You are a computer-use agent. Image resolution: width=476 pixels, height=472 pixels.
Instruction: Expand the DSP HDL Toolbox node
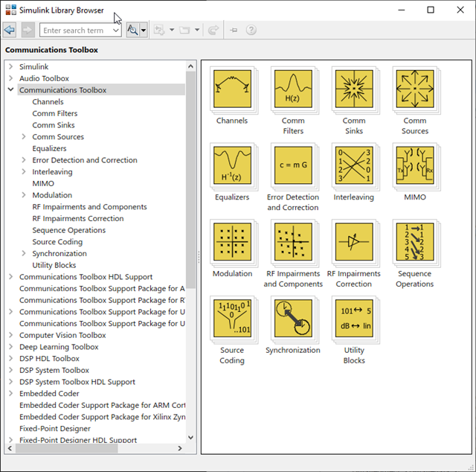(x=11, y=358)
